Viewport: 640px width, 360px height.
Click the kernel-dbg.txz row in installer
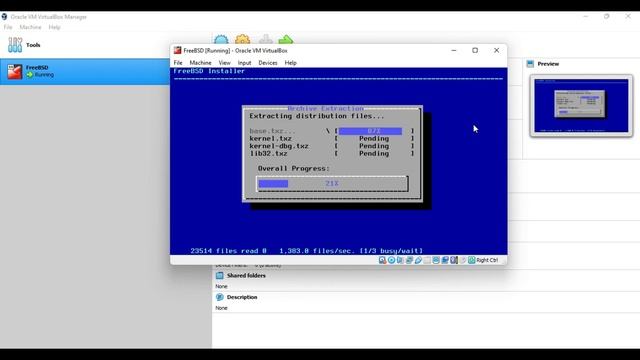(x=332, y=146)
